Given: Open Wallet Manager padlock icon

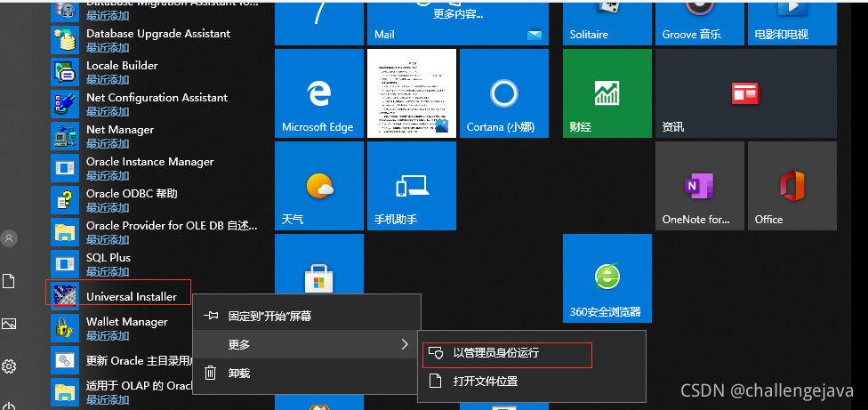Looking at the screenshot, I should coord(65,327).
